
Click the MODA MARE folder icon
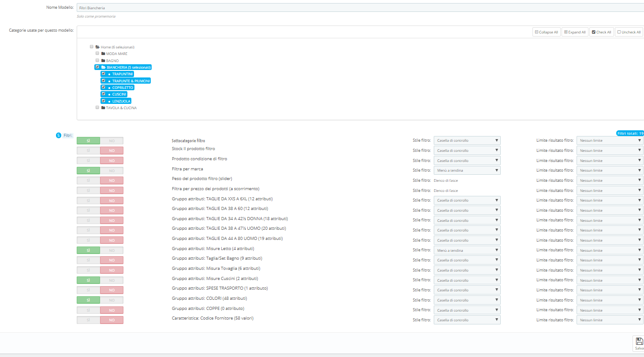pos(103,54)
